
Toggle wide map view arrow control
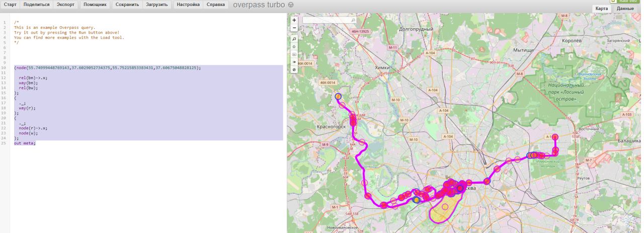294,62
